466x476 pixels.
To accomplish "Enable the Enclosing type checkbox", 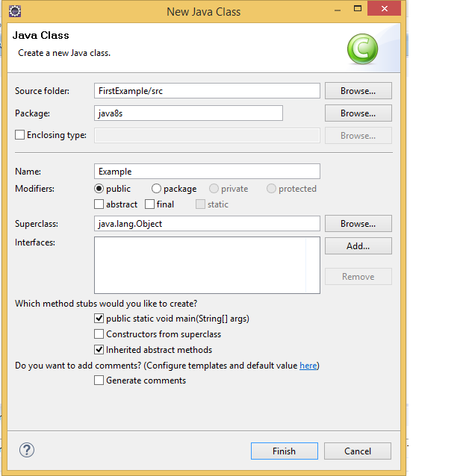I will (x=19, y=135).
